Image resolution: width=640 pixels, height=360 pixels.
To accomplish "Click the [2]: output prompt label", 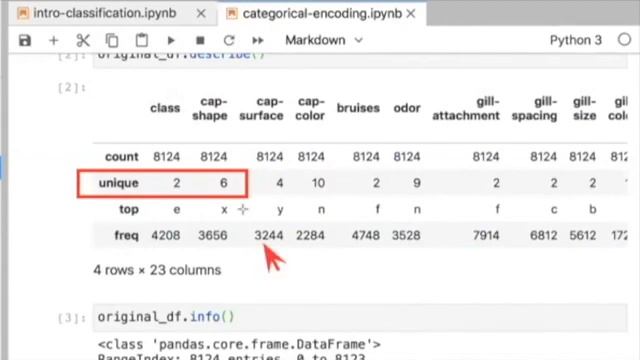I will (72, 88).
